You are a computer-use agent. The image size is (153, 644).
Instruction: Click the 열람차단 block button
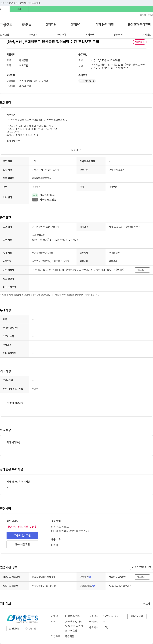coord(31,628)
